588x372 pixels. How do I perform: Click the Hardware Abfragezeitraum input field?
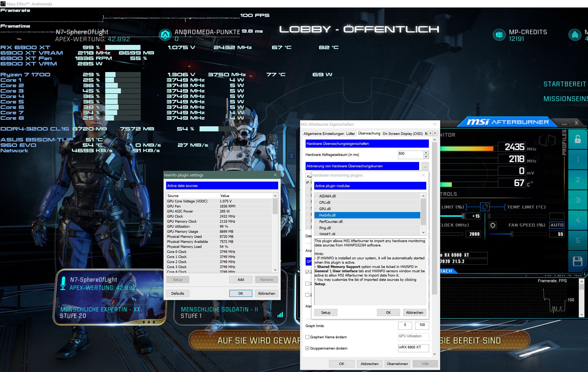click(411, 155)
